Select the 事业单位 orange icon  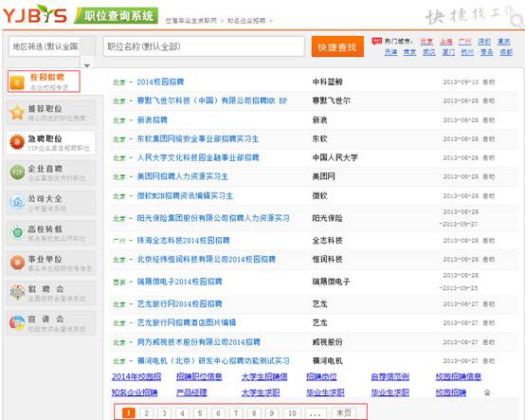tap(17, 263)
